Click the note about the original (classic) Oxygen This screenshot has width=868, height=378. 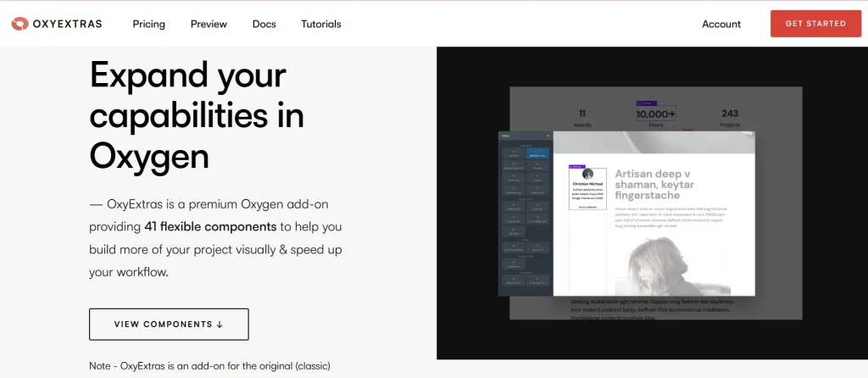coord(210,366)
